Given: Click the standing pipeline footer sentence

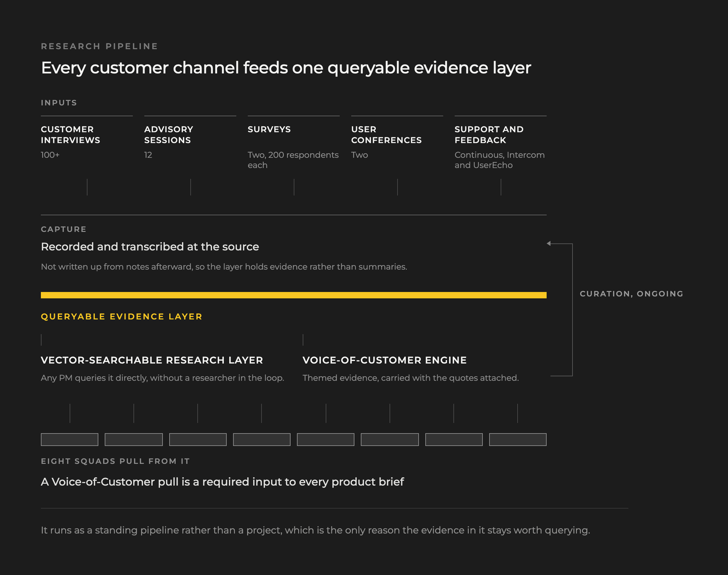Looking at the screenshot, I should [315, 530].
